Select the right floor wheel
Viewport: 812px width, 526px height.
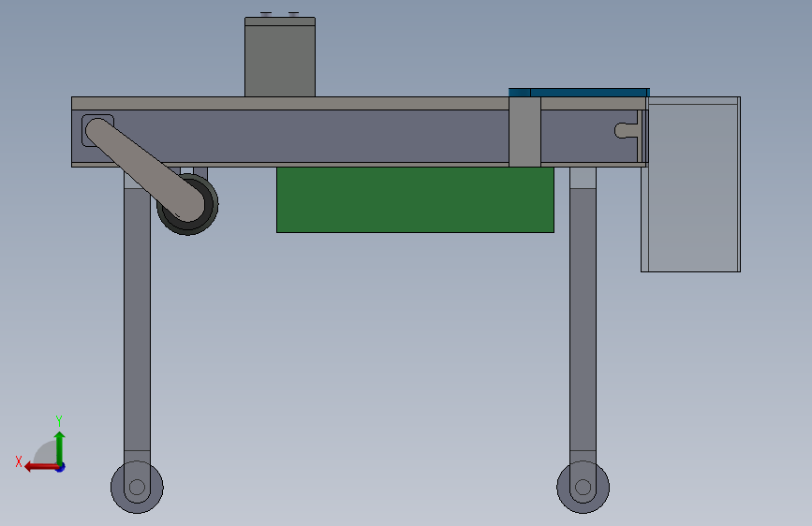(583, 488)
